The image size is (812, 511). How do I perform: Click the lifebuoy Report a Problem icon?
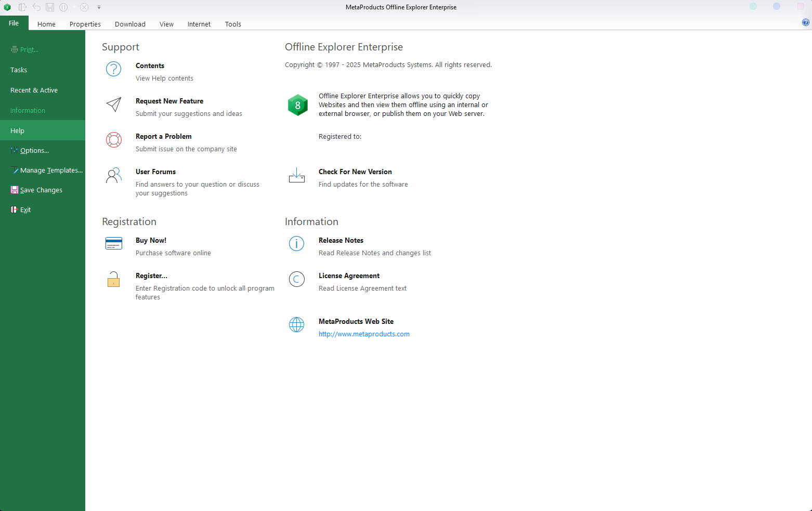tap(113, 140)
